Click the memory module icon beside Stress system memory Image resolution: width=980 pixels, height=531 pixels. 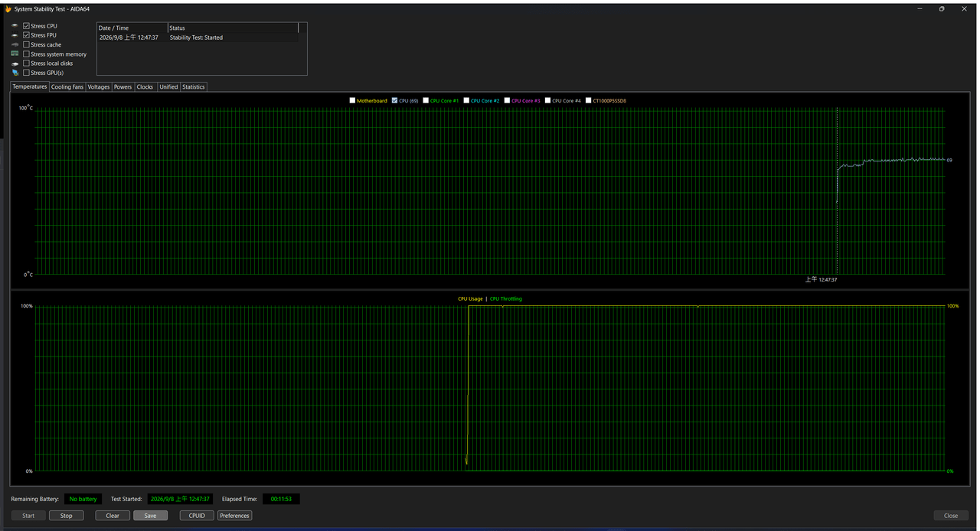click(15, 54)
